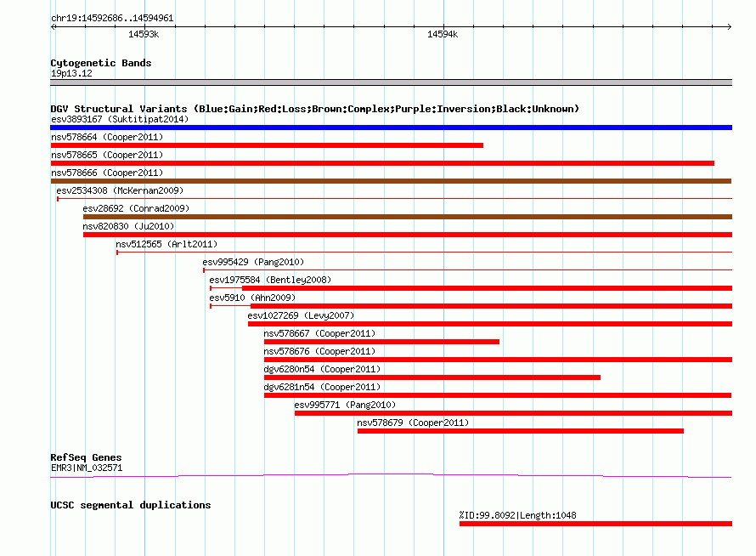The width and height of the screenshot is (756, 556).
Task: Open nsv578676 (Cooper2011) variant label
Action: tap(319, 351)
